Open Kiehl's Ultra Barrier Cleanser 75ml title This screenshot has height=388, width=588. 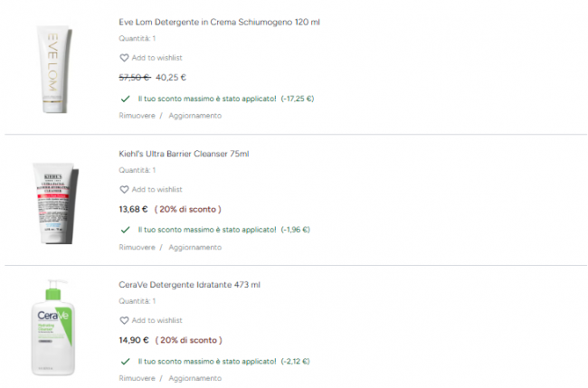pyautogui.click(x=184, y=154)
